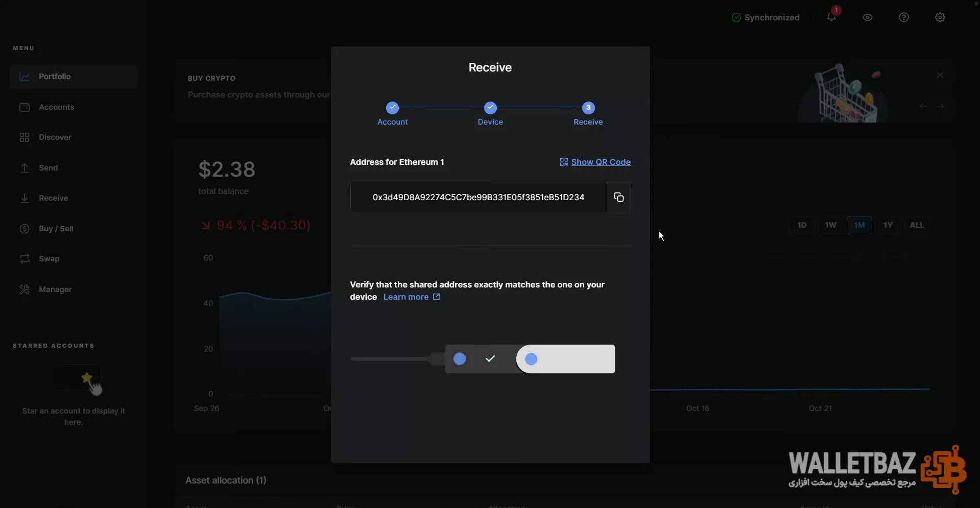This screenshot has width=980, height=508.
Task: Switch chart range to 1Y
Action: (888, 225)
